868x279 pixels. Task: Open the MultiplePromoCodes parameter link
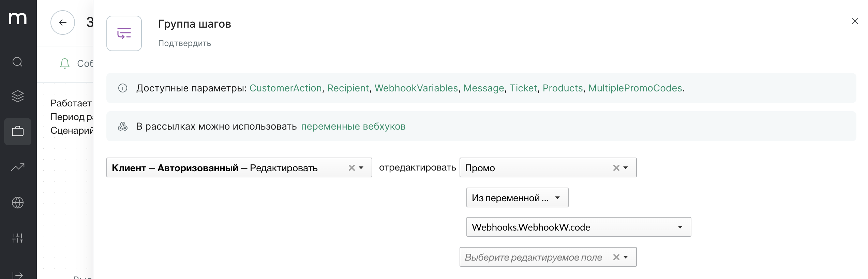(x=635, y=88)
